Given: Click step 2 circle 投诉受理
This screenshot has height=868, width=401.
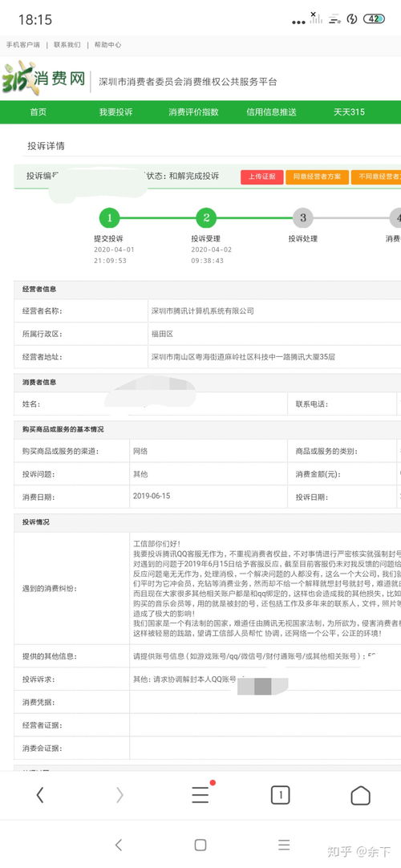Looking at the screenshot, I should click(x=206, y=217).
